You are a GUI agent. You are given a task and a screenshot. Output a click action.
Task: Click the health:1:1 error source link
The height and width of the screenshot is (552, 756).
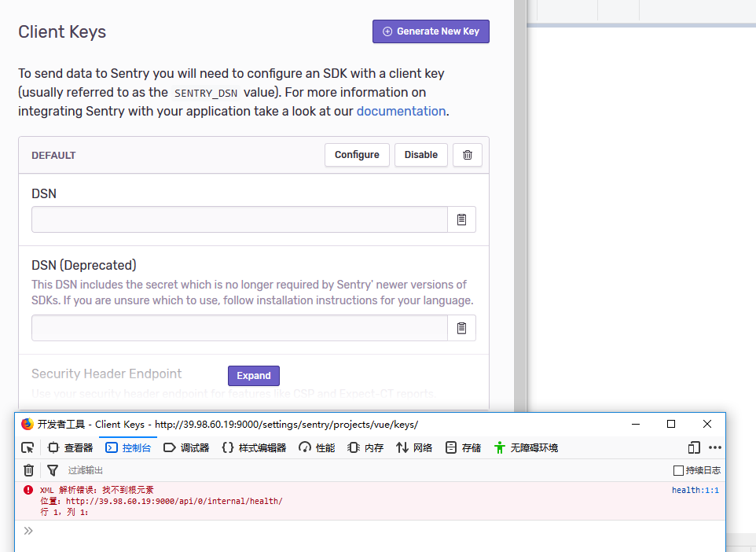(695, 489)
